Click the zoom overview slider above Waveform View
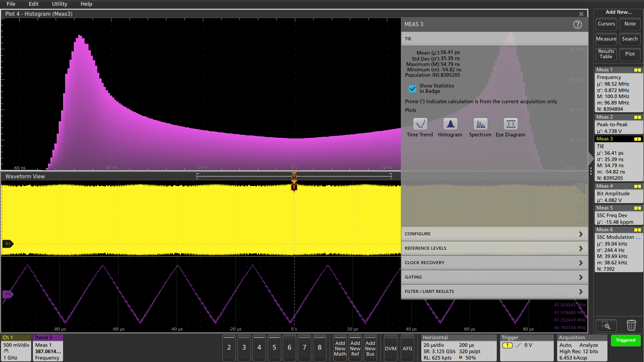 (x=294, y=176)
